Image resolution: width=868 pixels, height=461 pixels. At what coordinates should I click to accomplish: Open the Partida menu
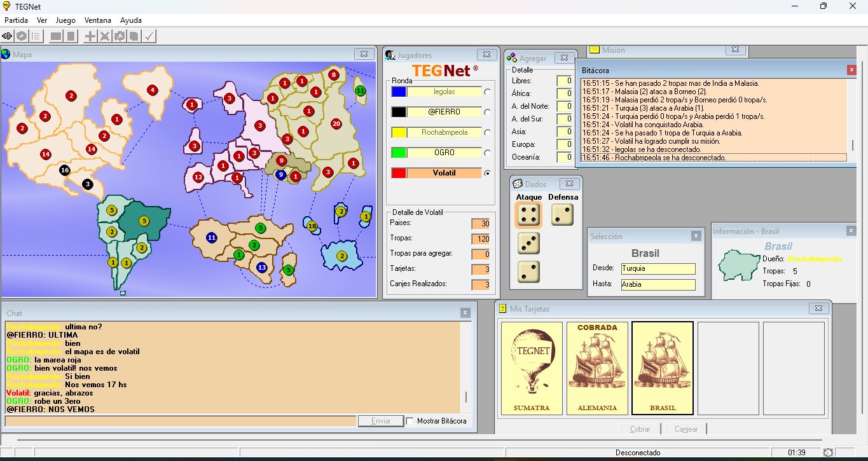(17, 20)
